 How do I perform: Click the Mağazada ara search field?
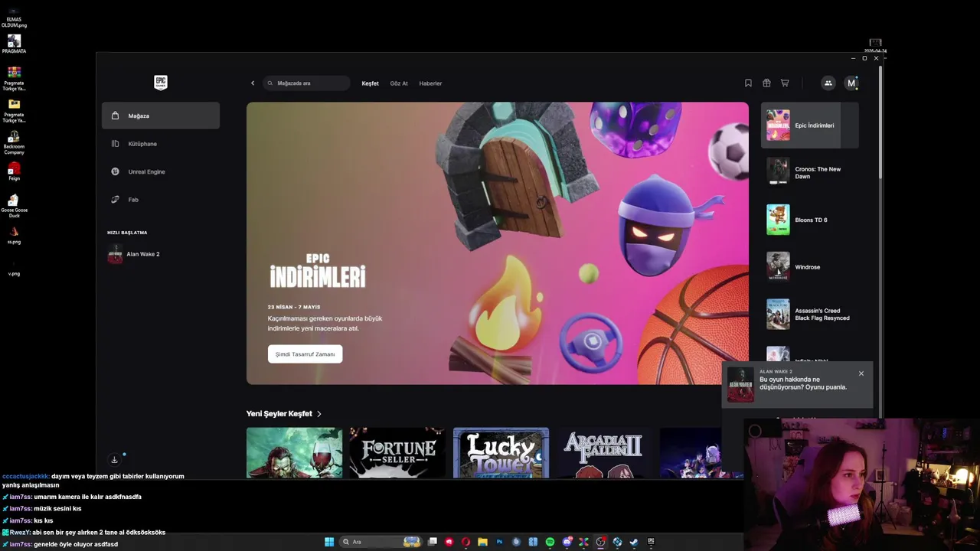point(306,83)
